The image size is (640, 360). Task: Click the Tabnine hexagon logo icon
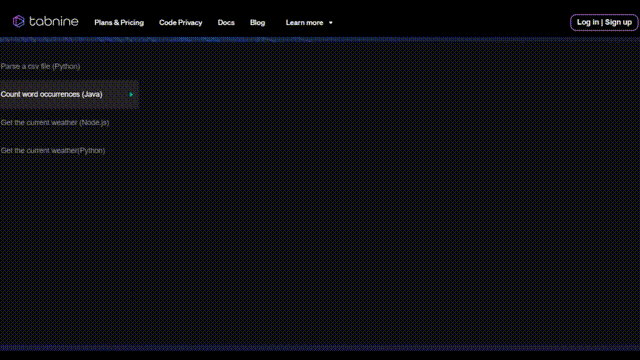click(18, 21)
